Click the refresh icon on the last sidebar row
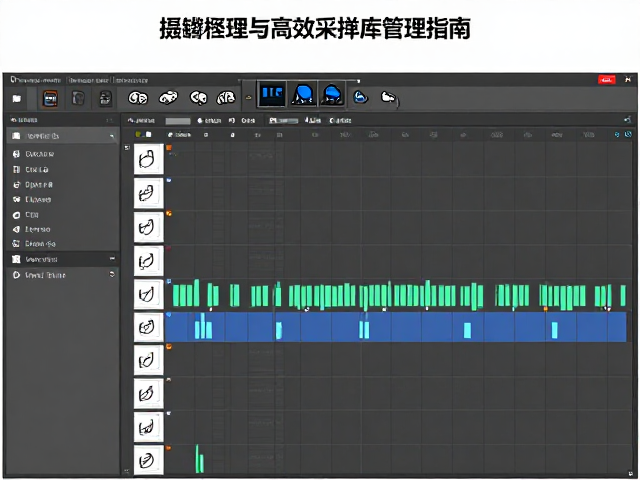 coord(112,274)
